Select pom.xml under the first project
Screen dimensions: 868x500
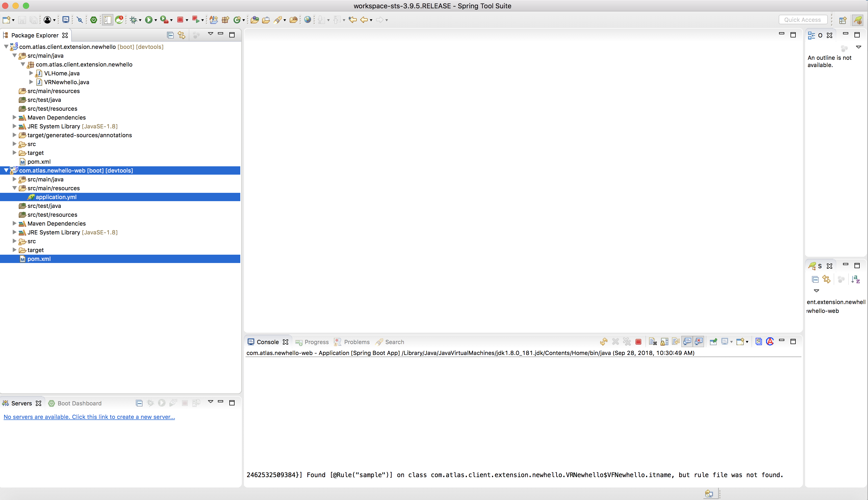coord(39,161)
